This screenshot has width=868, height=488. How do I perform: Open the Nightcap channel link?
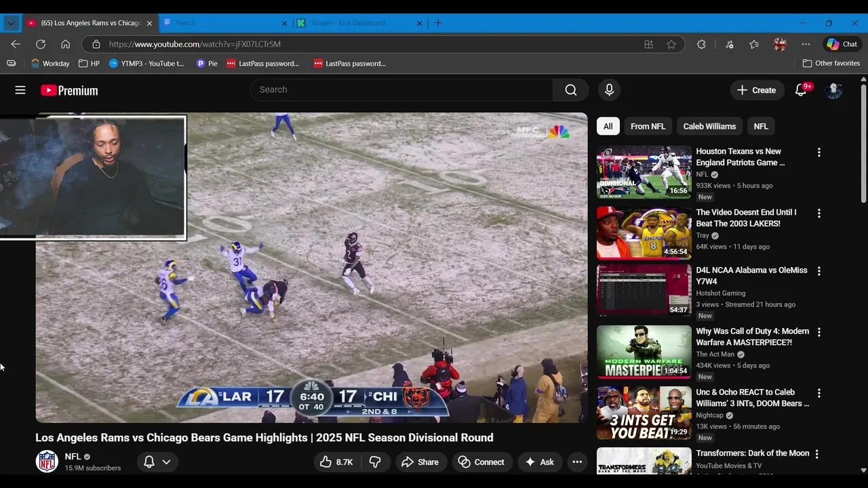point(710,415)
